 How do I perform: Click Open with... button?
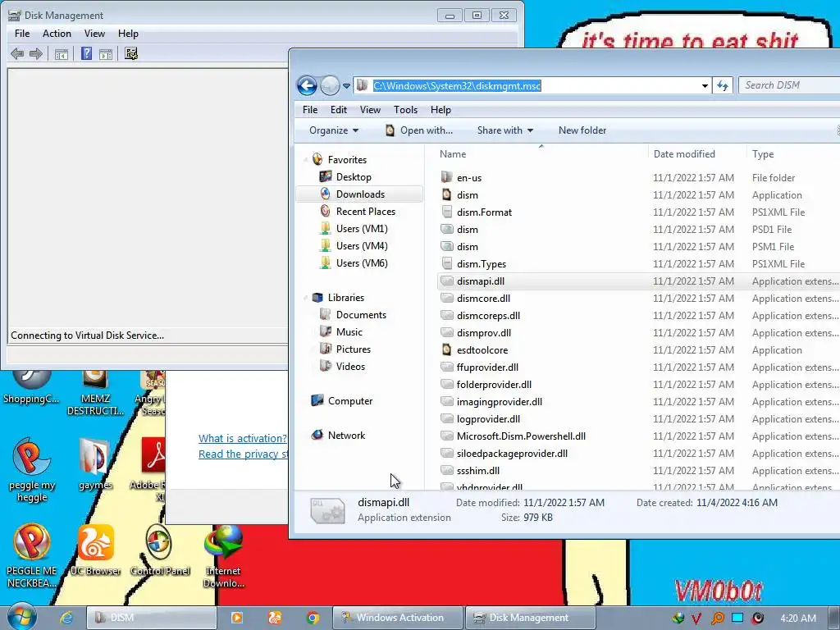419,130
